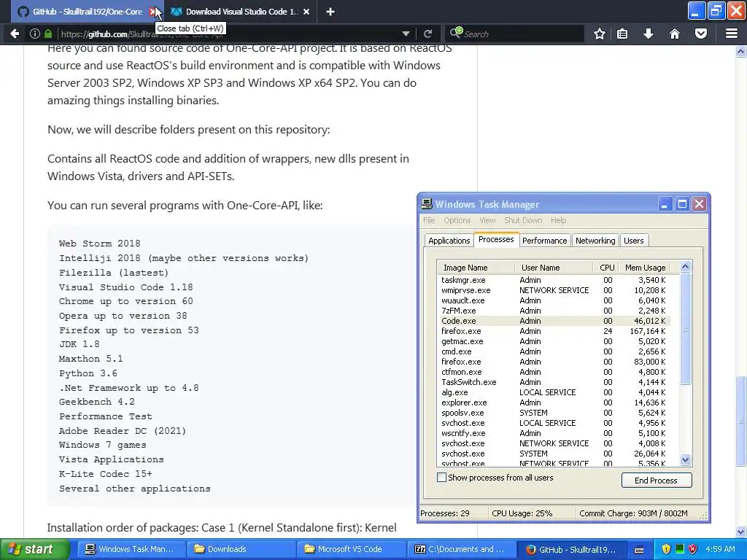747x560 pixels.
Task: Switch to 7-Zip C:\Documents taskbar button
Action: click(x=462, y=549)
